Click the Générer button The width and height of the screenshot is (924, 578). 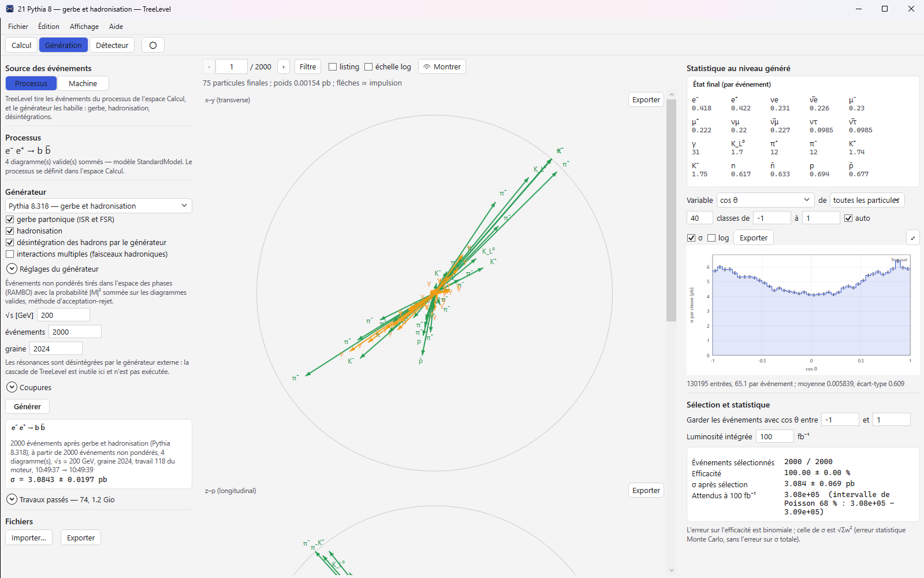coord(27,406)
